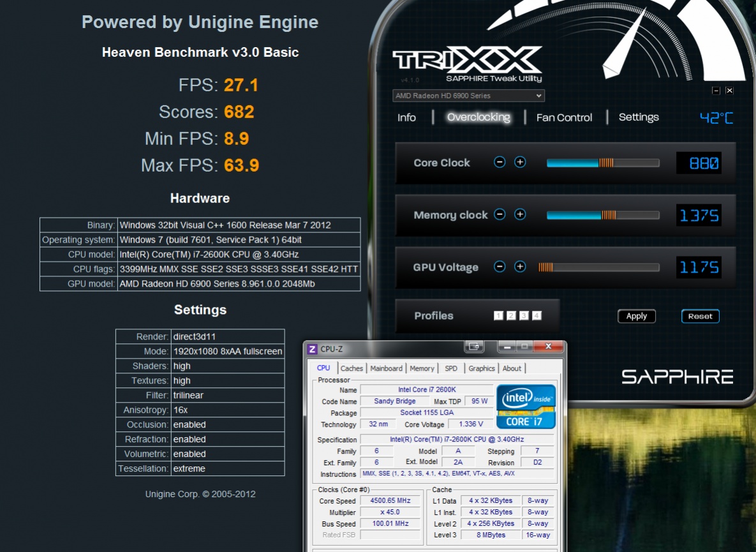756x552 pixels.
Task: Click the 42°C temperature readout
Action: coord(716,117)
